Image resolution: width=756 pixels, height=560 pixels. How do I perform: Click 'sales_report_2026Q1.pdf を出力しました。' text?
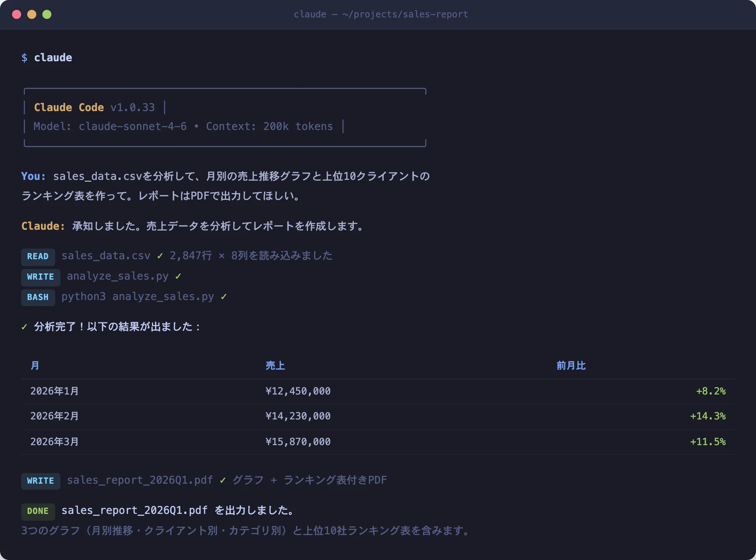[x=178, y=510]
